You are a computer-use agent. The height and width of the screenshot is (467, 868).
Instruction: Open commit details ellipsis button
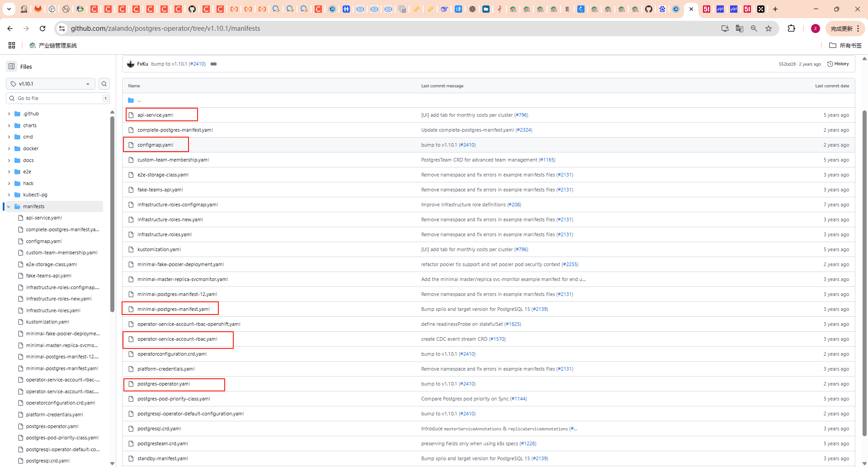point(213,64)
